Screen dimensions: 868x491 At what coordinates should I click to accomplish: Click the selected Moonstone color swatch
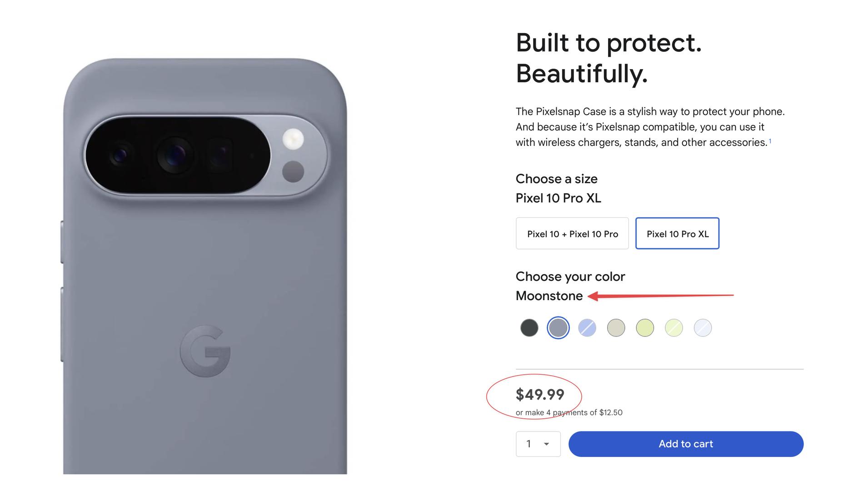tap(558, 328)
